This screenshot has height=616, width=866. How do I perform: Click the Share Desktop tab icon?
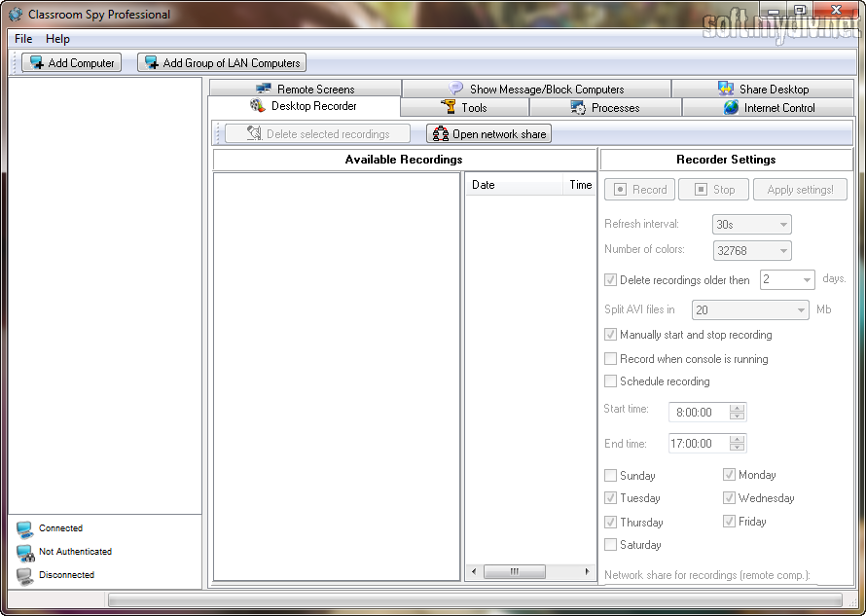pos(726,89)
